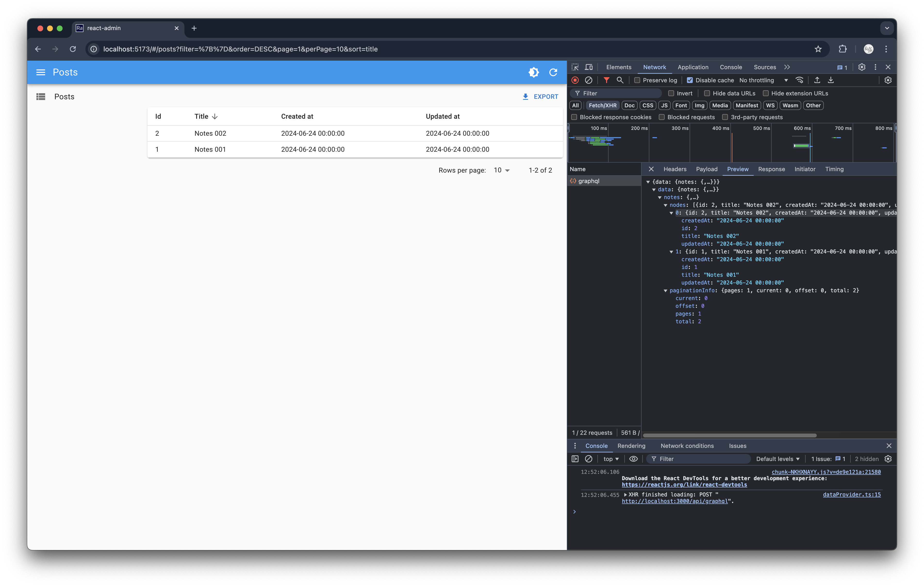Image resolution: width=924 pixels, height=586 pixels.
Task: Open the navigation menu in the Posts header
Action: click(x=41, y=72)
